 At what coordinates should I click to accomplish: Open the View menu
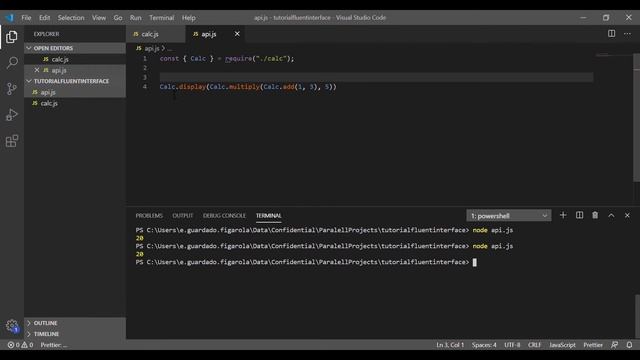pyautogui.click(x=99, y=18)
